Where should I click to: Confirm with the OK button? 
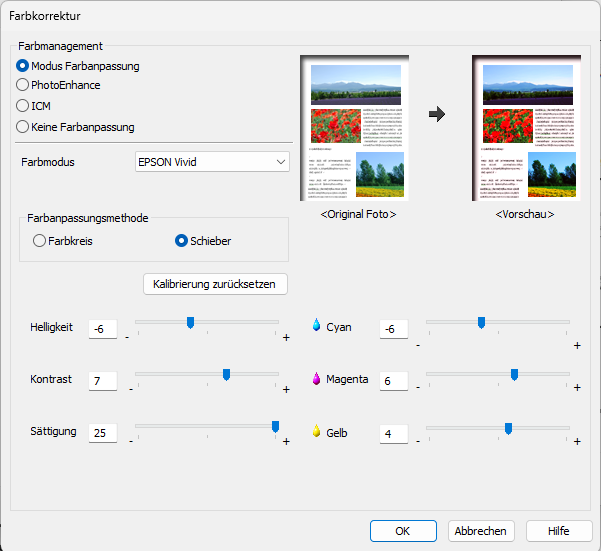coord(403,531)
